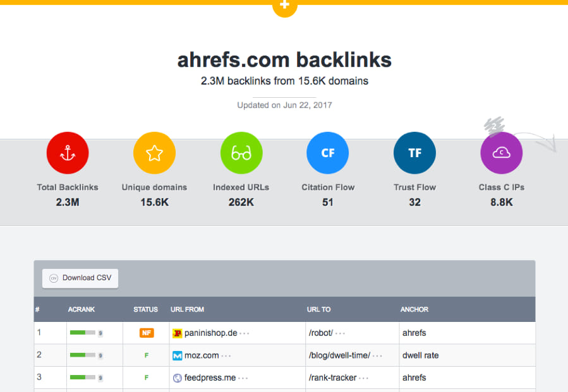Click the 262K Indexed URLs value
The width and height of the screenshot is (568, 392).
tap(241, 203)
